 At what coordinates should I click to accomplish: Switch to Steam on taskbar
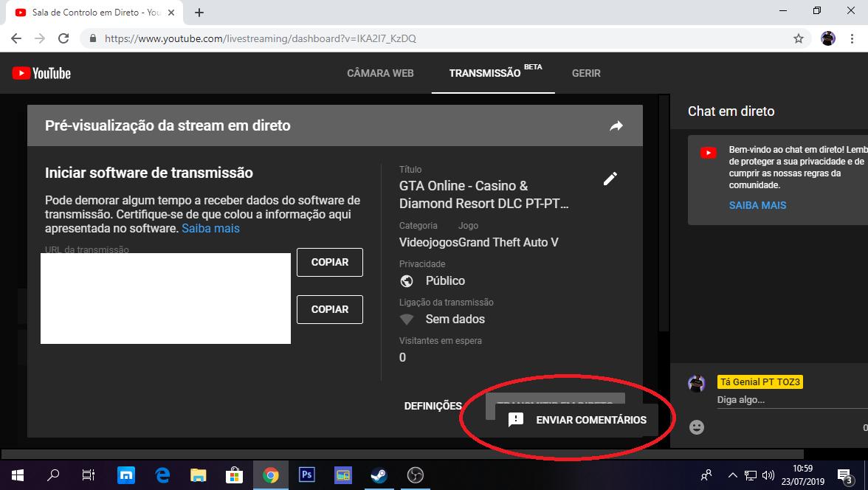click(x=379, y=475)
